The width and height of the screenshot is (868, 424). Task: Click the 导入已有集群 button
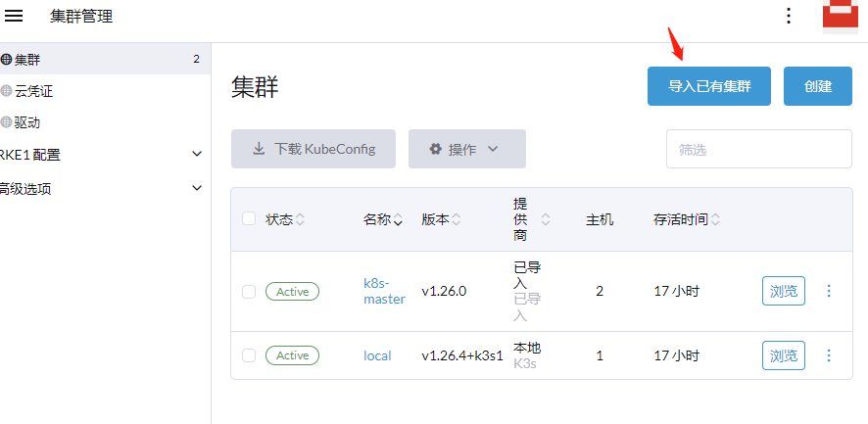pos(709,86)
